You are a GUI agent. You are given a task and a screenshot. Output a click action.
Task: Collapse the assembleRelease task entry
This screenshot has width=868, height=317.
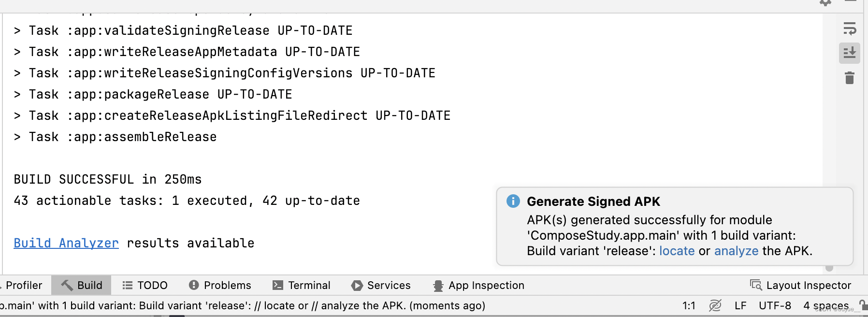17,137
